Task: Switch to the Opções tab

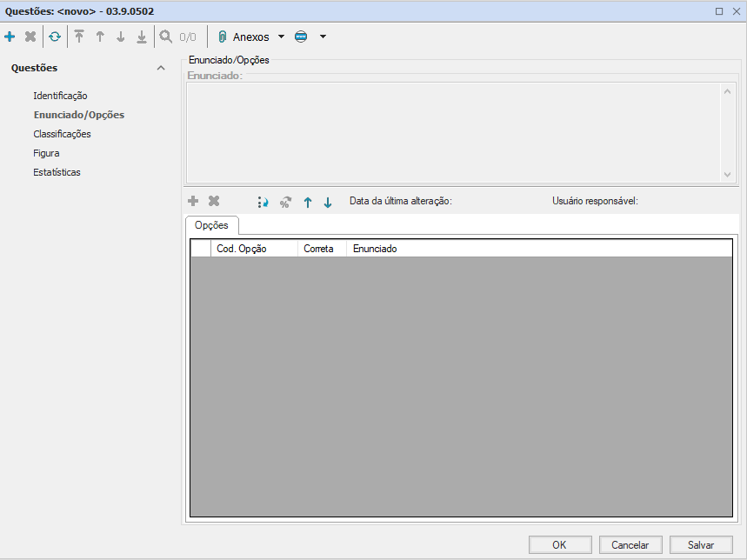Action: click(x=211, y=225)
